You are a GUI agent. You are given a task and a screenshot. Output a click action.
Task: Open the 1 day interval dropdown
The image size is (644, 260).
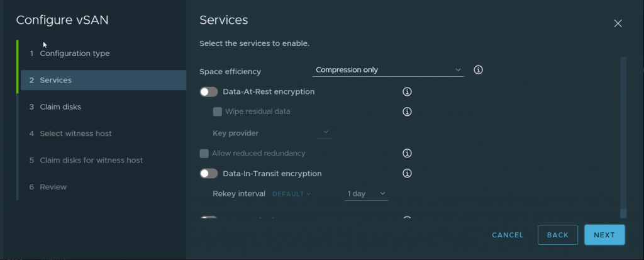pyautogui.click(x=366, y=194)
